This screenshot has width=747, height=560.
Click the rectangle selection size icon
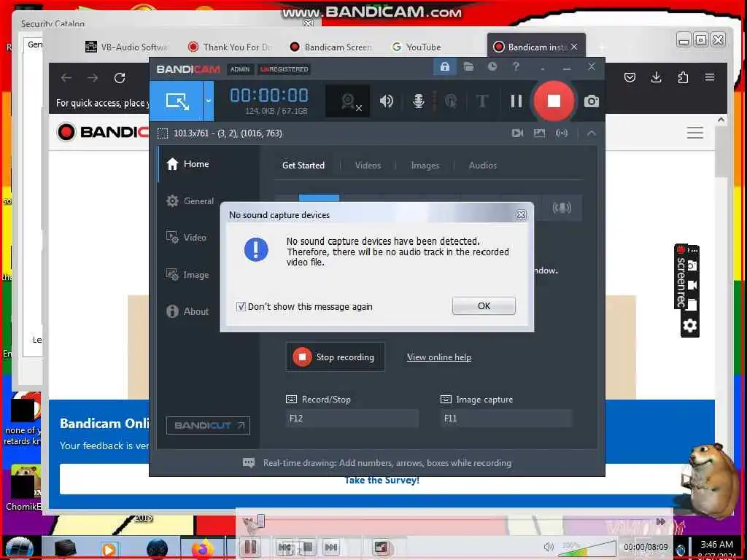point(163,133)
